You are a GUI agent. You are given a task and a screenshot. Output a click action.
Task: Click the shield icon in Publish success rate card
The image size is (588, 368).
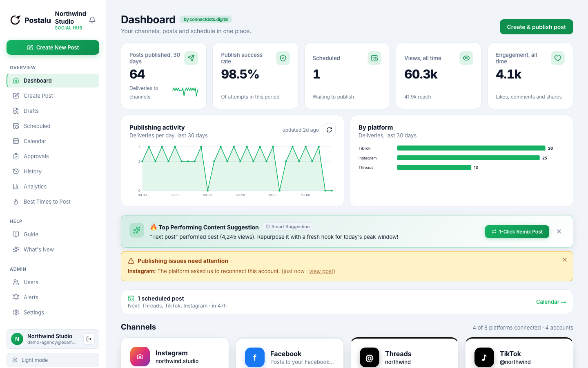pyautogui.click(x=283, y=58)
